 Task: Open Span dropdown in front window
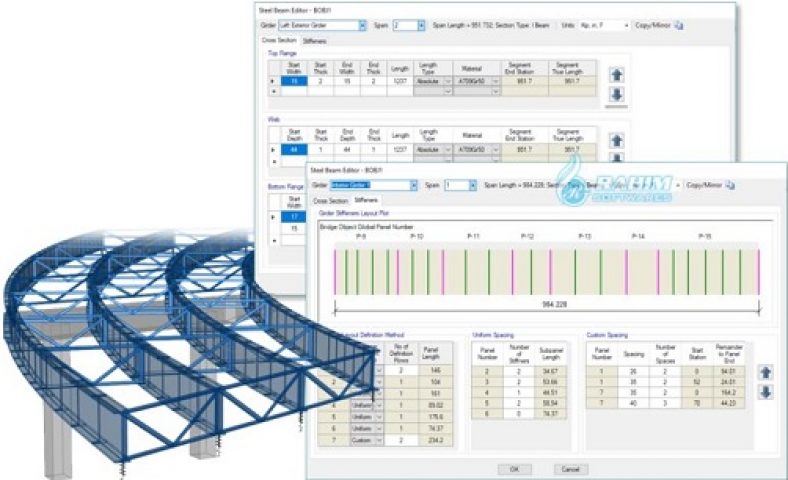click(x=472, y=185)
